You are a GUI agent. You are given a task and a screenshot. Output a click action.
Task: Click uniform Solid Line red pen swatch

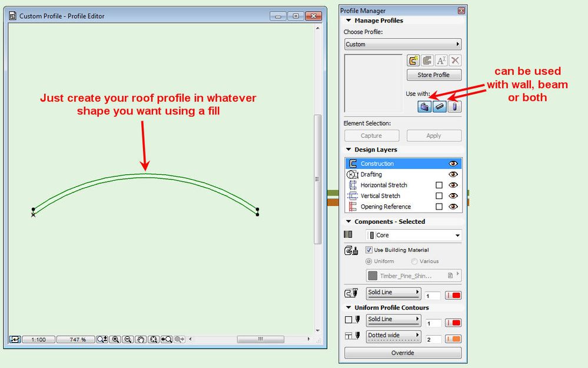[x=453, y=323]
